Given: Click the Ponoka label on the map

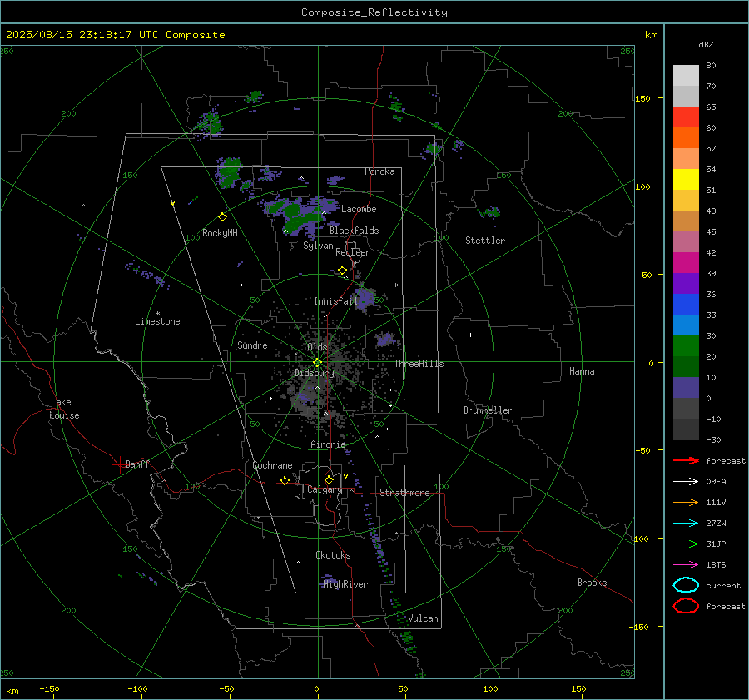Looking at the screenshot, I should coord(379,171).
